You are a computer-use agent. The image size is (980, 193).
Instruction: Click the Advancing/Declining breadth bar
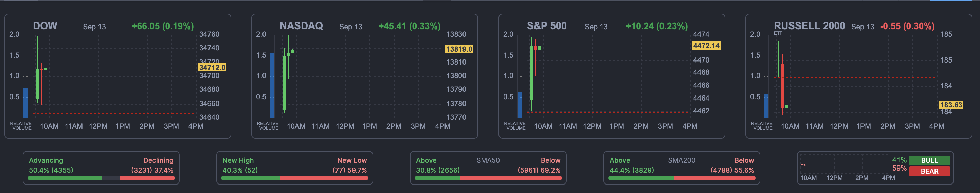[101, 178]
